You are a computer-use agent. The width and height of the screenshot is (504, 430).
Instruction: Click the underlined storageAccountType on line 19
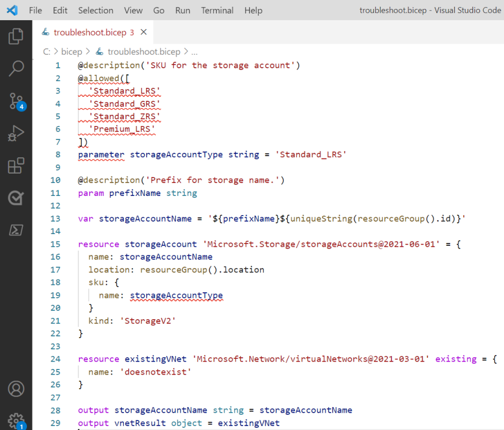pyautogui.click(x=176, y=295)
